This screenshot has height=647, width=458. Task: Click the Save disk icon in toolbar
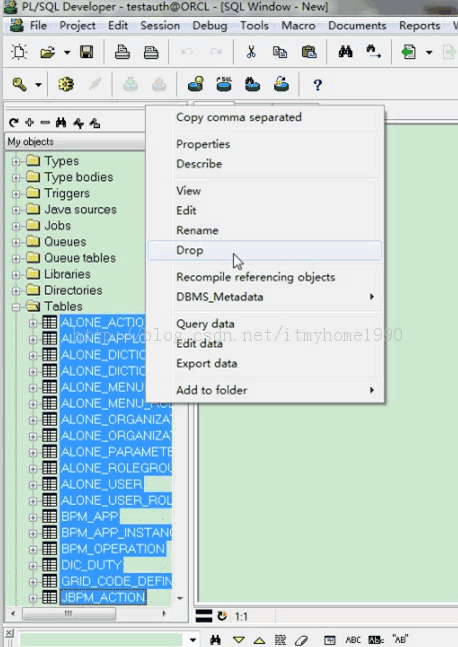(x=87, y=52)
